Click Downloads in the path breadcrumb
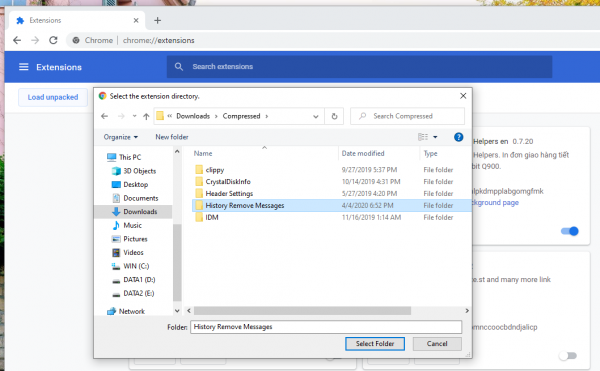Viewport: 600px width, 371px height. (x=193, y=116)
